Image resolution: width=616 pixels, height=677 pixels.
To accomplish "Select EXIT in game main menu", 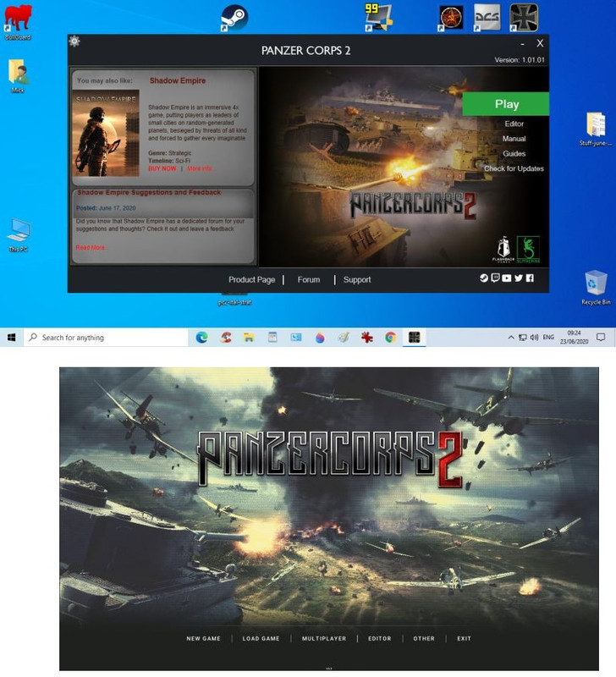I will 464,639.
